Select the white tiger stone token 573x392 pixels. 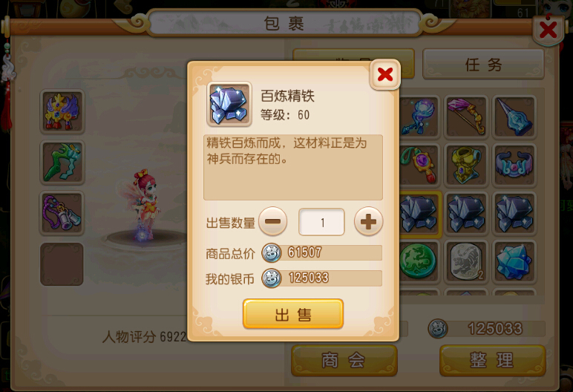466,262
